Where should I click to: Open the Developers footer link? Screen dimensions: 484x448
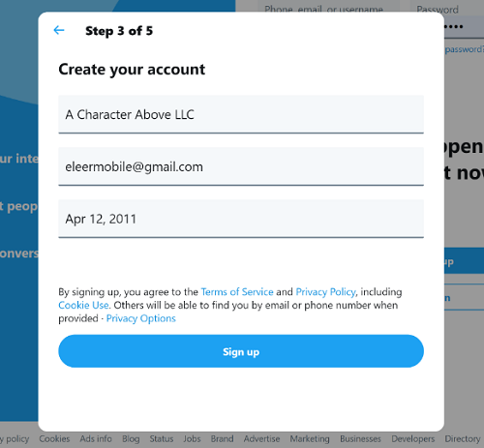413,439
